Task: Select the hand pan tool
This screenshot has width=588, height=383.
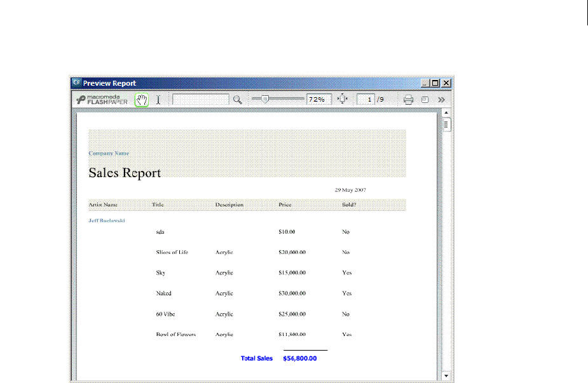Action: 142,100
